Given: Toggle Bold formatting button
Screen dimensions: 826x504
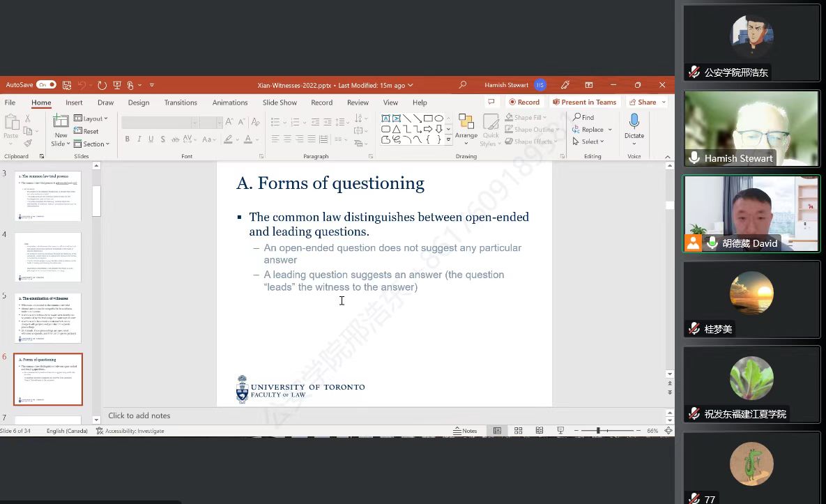Looking at the screenshot, I should 127,139.
